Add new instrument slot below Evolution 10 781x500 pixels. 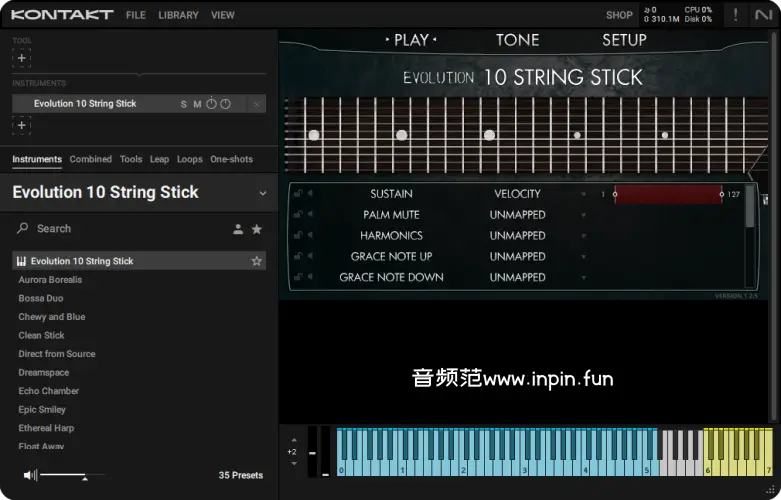tap(22, 125)
